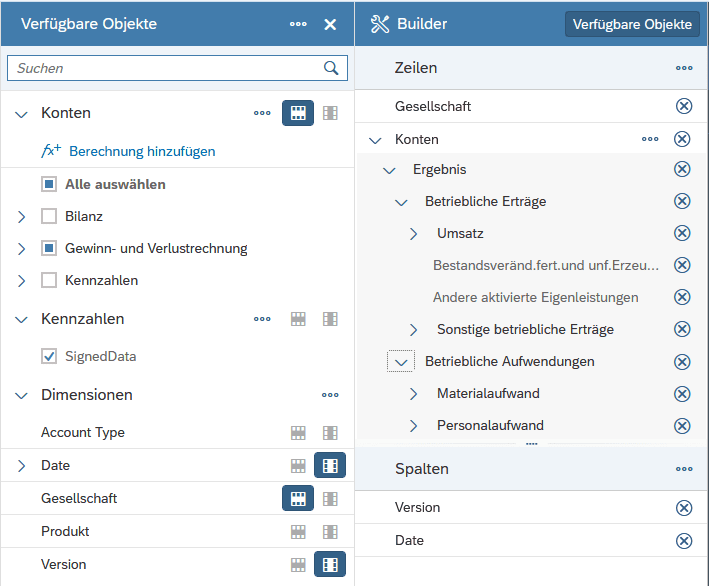This screenshot has width=709, height=586.
Task: Click search magnifier icon
Action: coord(331,68)
